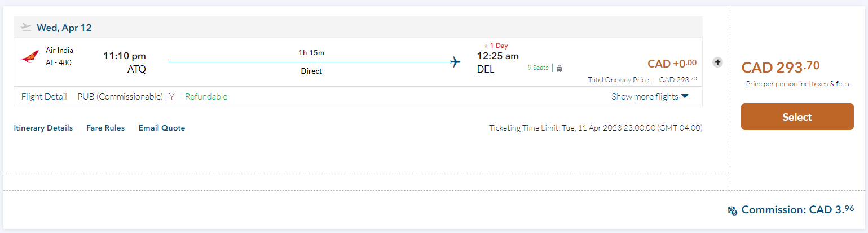
Task: Open the Flight Detail section
Action: pos(44,97)
